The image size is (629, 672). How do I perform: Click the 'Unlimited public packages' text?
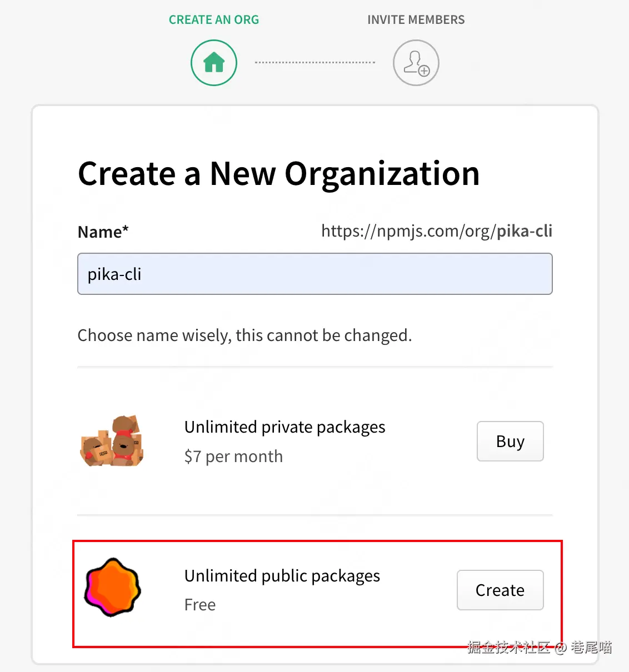click(282, 576)
